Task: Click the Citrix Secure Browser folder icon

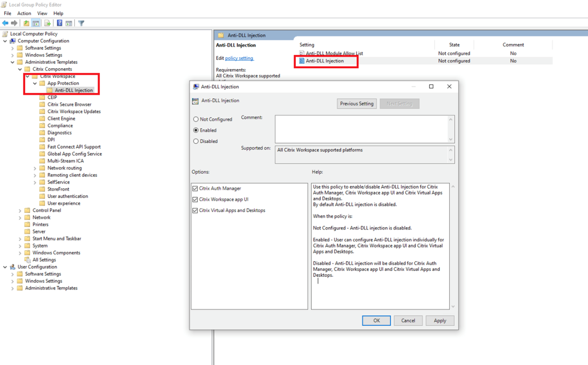Action: 42,104
